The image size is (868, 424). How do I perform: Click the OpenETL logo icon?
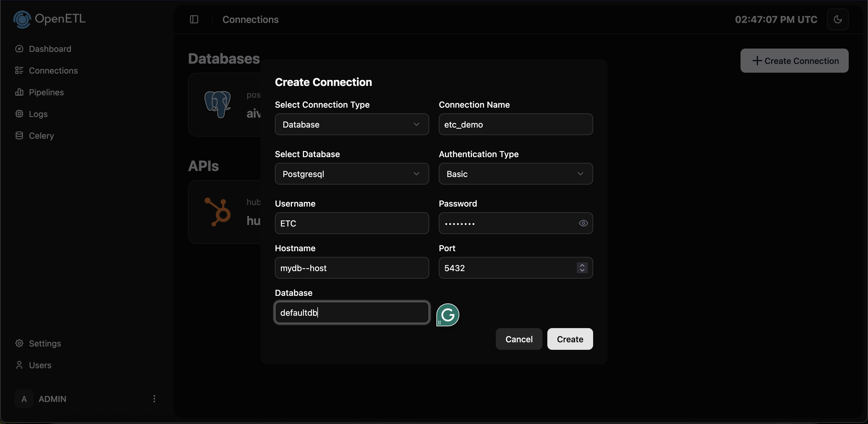pyautogui.click(x=22, y=19)
